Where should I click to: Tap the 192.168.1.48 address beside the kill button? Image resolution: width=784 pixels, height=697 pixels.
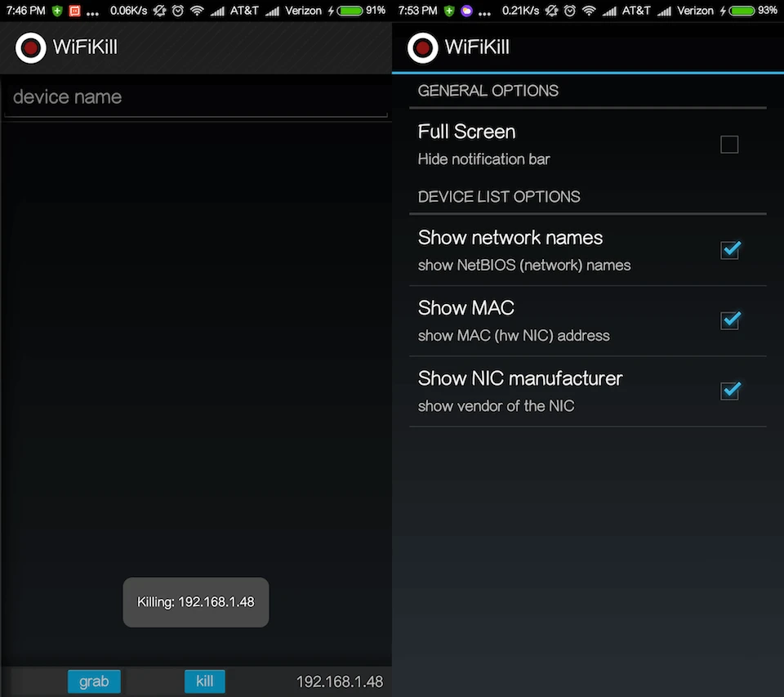pos(339,681)
